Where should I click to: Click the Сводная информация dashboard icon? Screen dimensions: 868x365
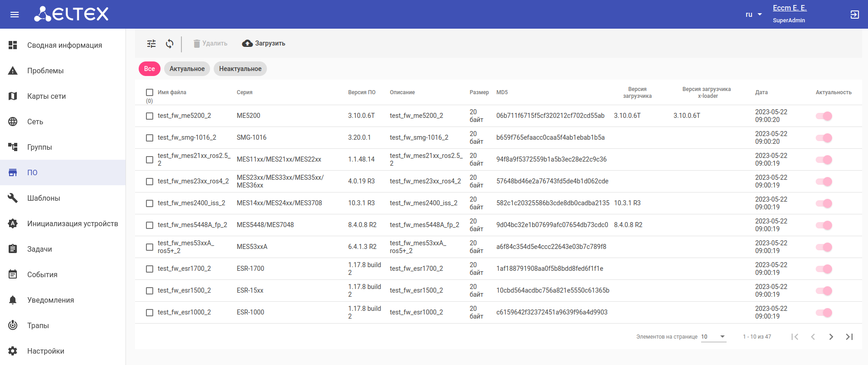pos(13,45)
